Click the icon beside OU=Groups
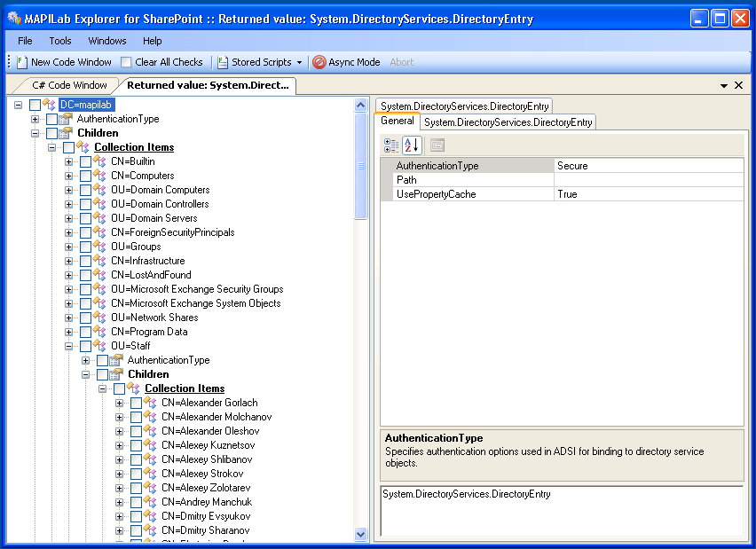This screenshot has height=549, width=756. tap(99, 247)
